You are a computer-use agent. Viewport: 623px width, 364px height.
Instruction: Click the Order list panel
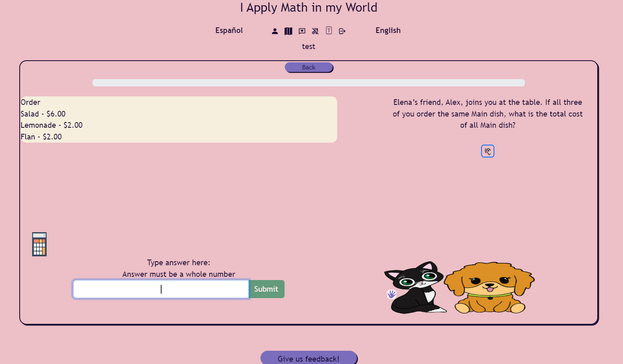coord(178,119)
